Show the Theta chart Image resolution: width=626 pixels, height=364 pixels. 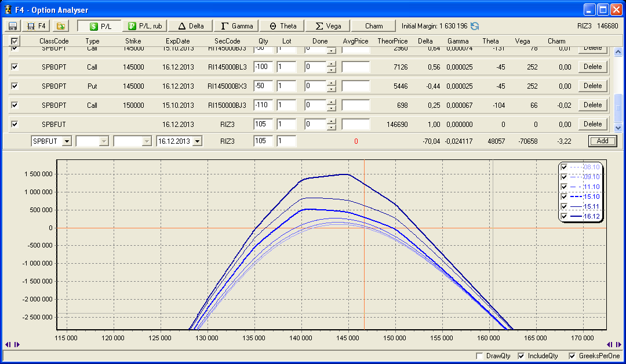(x=283, y=26)
